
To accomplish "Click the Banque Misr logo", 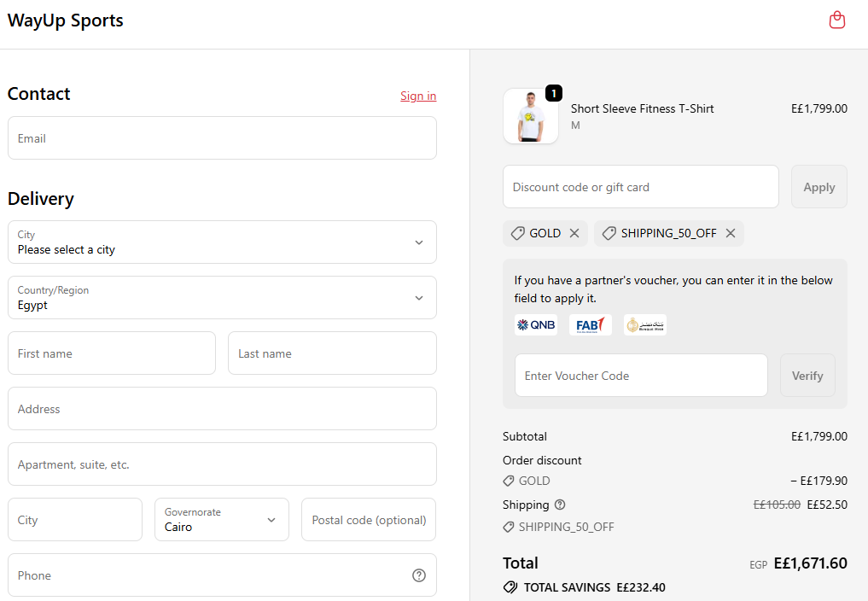I will (x=645, y=324).
